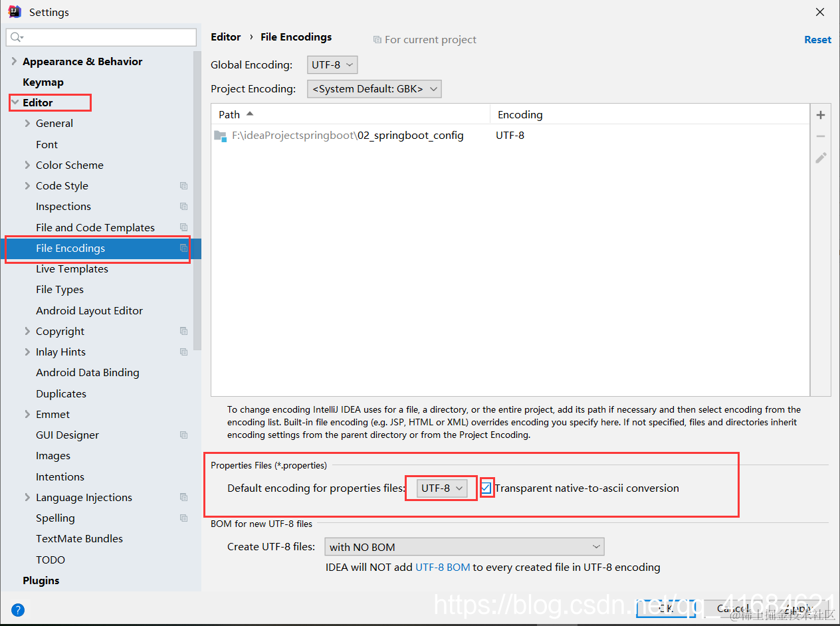Click the search magnifier icon
This screenshot has height=626, width=840.
(x=16, y=37)
